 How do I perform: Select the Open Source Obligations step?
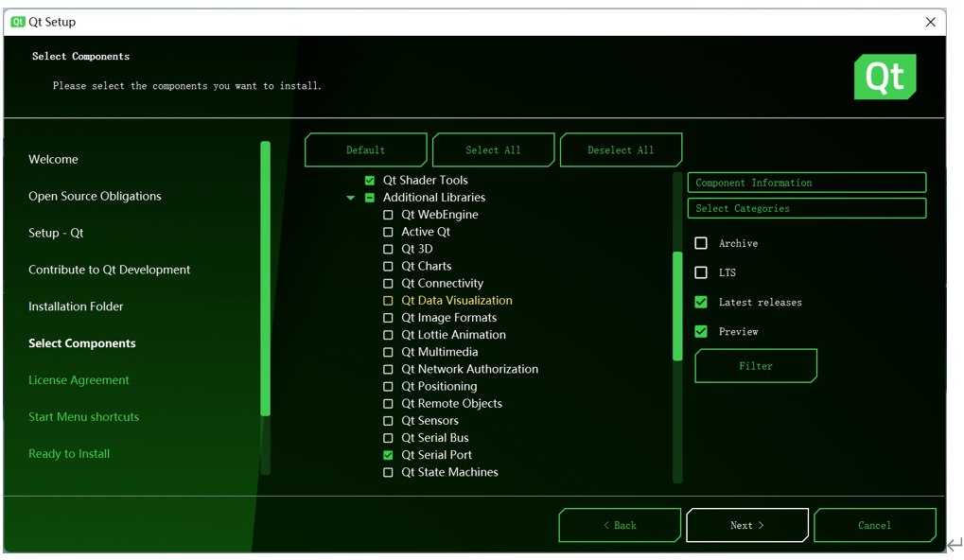[95, 196]
